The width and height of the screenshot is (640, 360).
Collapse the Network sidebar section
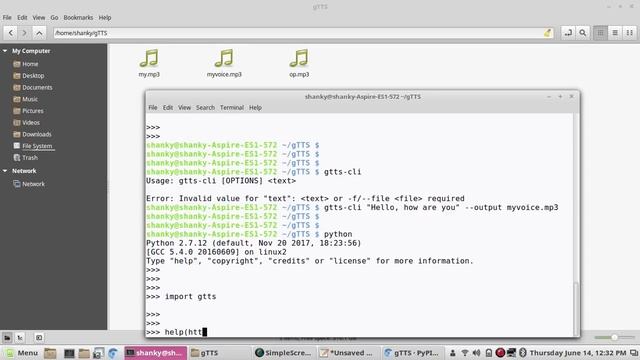coord(5,171)
